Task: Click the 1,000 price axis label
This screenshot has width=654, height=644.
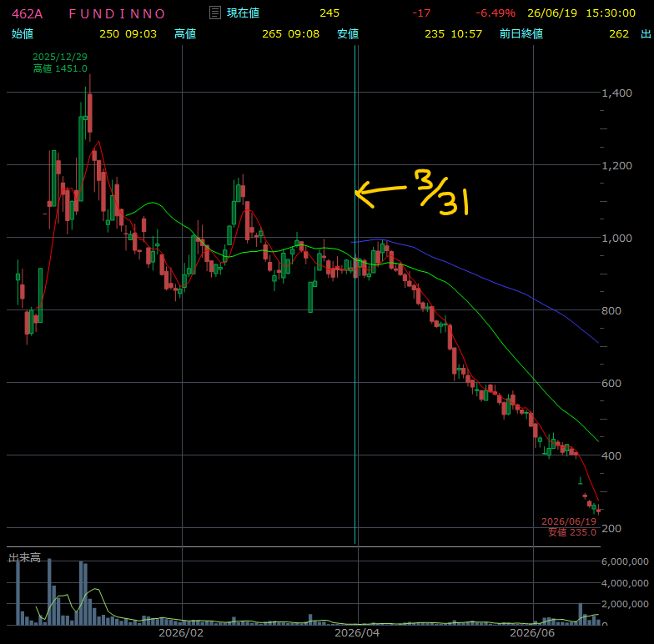Action: click(x=616, y=239)
